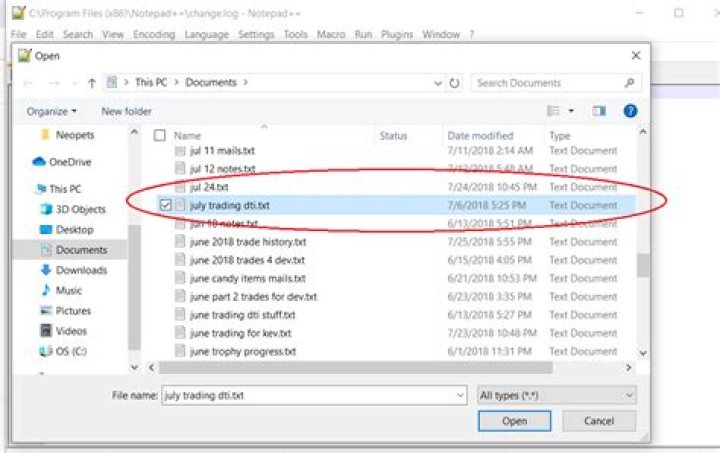
Task: Expand the File name combo box dropdown
Action: [460, 395]
